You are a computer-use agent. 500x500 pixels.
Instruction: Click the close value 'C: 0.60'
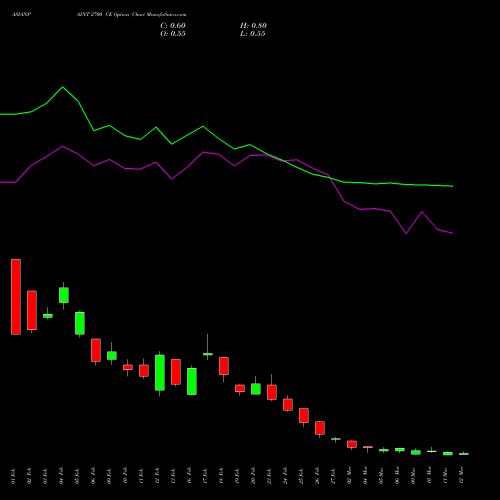coord(173,26)
